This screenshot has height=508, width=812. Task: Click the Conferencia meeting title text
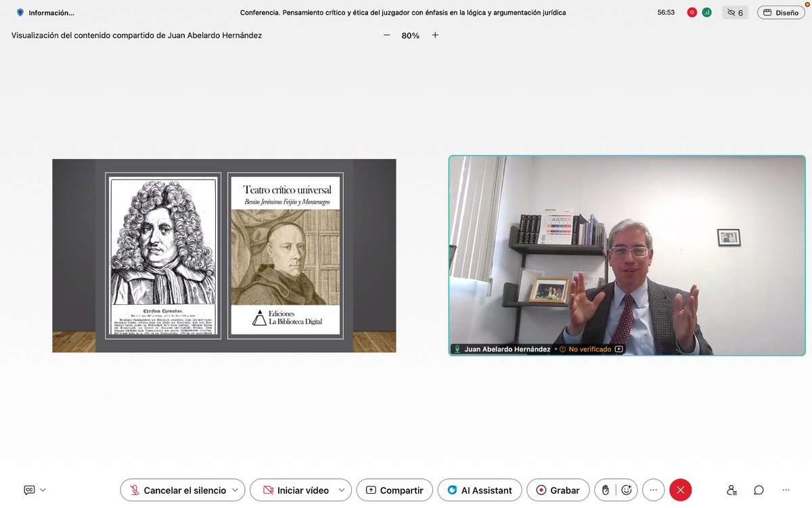[x=403, y=12]
